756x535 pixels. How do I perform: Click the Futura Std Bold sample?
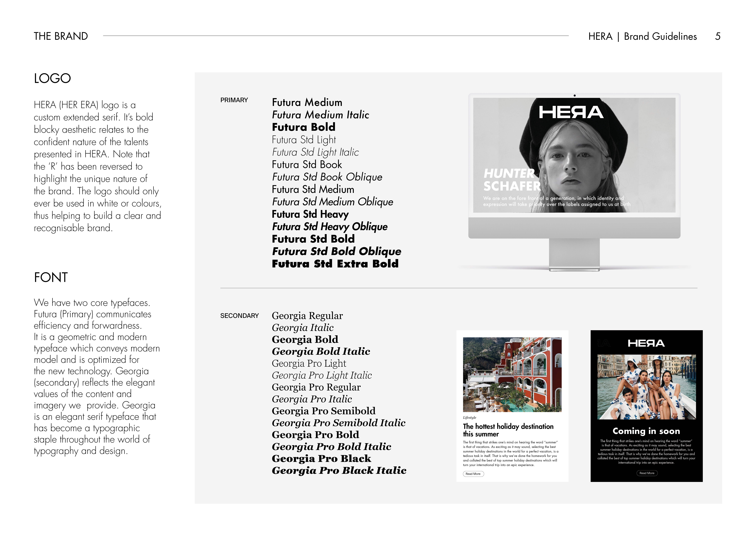pos(313,239)
